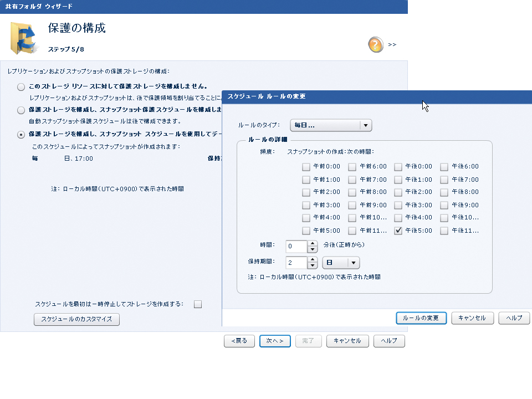
Task: Click the 保持期間 value input field
Action: coord(296,263)
